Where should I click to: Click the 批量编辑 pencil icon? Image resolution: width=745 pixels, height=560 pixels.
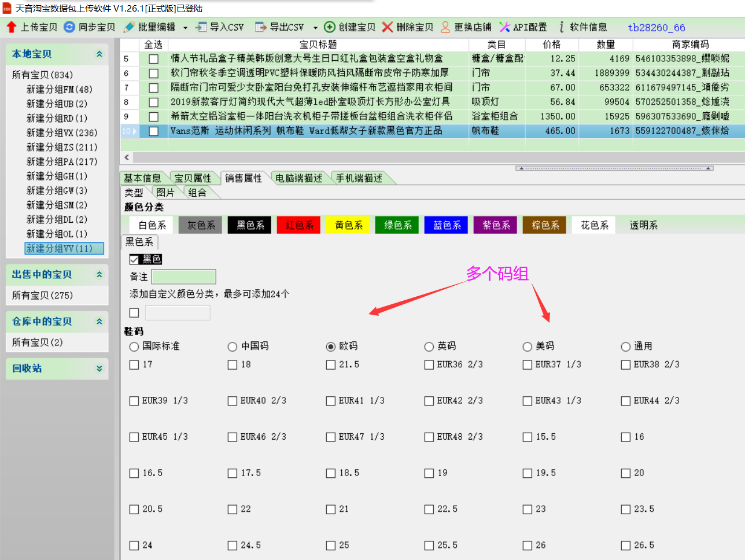(x=129, y=27)
